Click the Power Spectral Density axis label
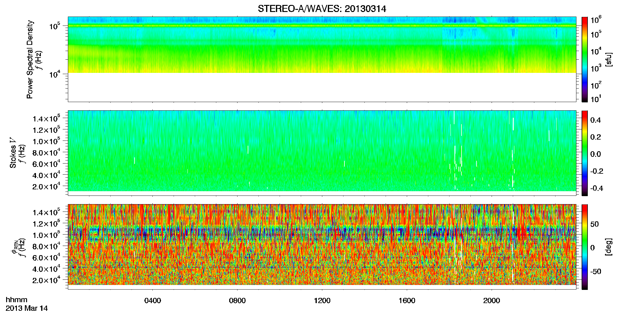644x332 pixels. (x=30, y=59)
